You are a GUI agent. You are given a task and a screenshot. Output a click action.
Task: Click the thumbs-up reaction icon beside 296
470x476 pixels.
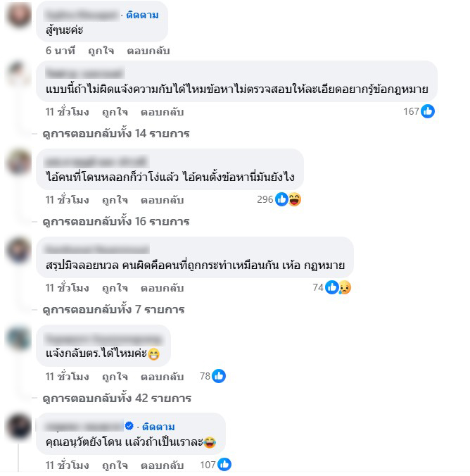(281, 199)
